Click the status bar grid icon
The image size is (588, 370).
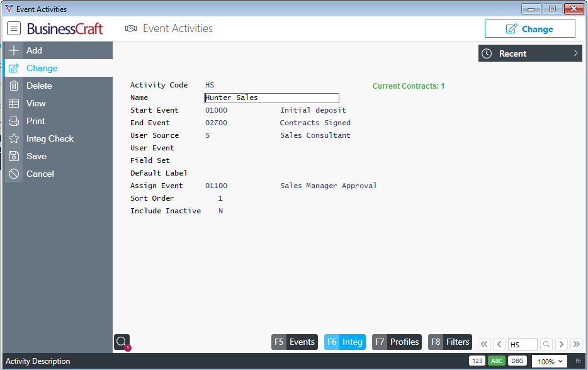tap(579, 361)
